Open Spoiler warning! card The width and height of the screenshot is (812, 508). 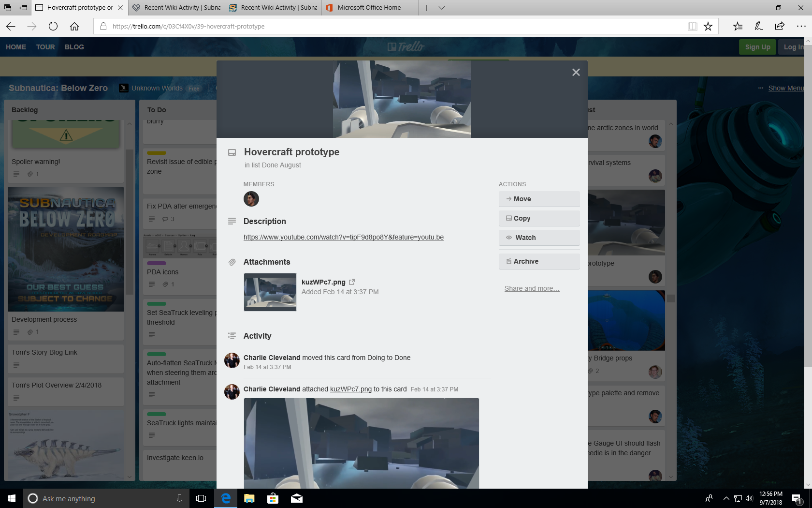[66, 151]
